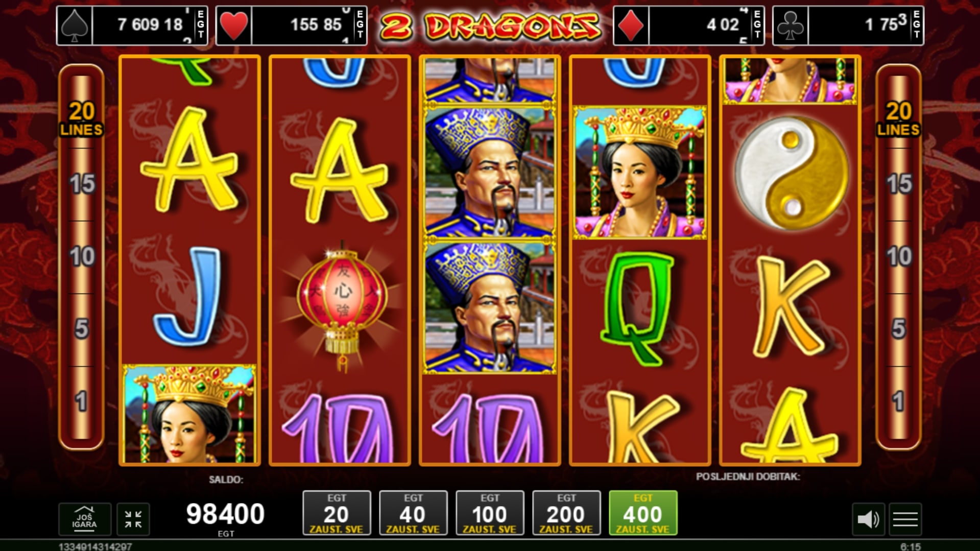Choose the 200 bet option
The image size is (980, 551).
tap(566, 513)
